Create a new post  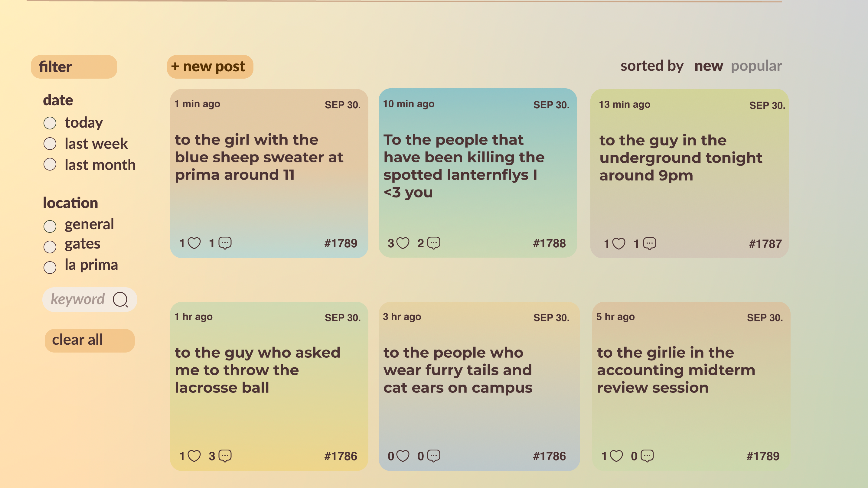click(210, 67)
